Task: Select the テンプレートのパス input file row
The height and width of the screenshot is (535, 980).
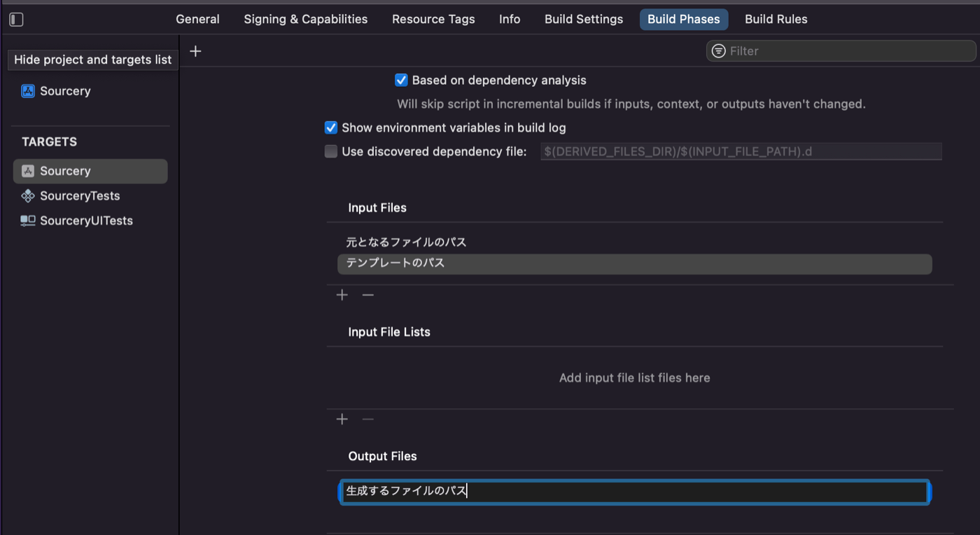Action: 635,264
